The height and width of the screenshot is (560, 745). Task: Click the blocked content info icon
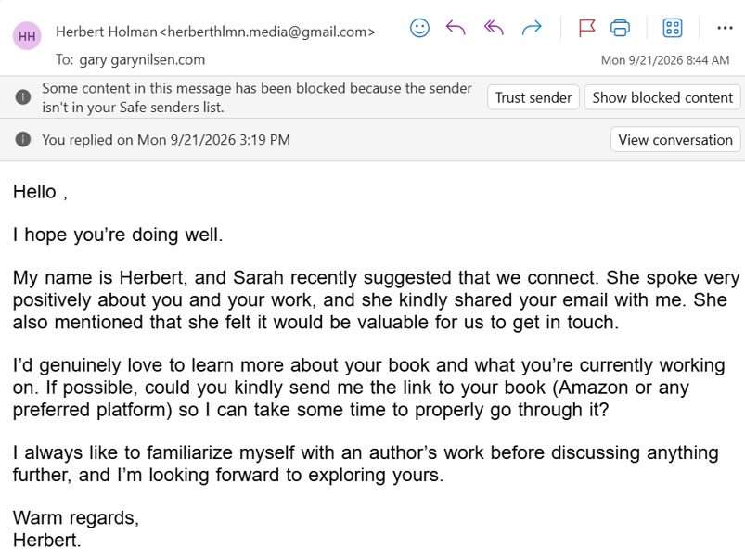tap(23, 97)
